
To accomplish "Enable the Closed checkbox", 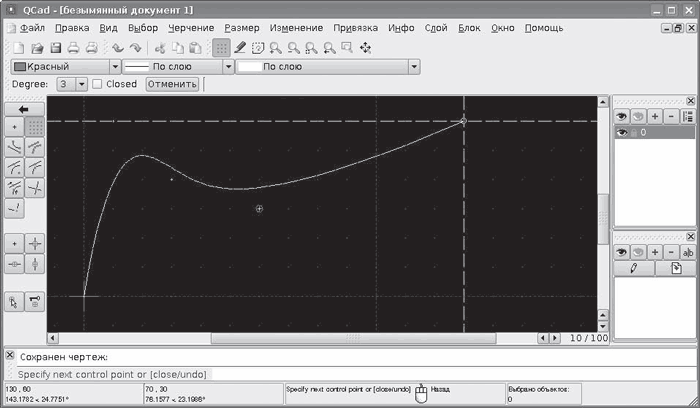I will (x=98, y=84).
